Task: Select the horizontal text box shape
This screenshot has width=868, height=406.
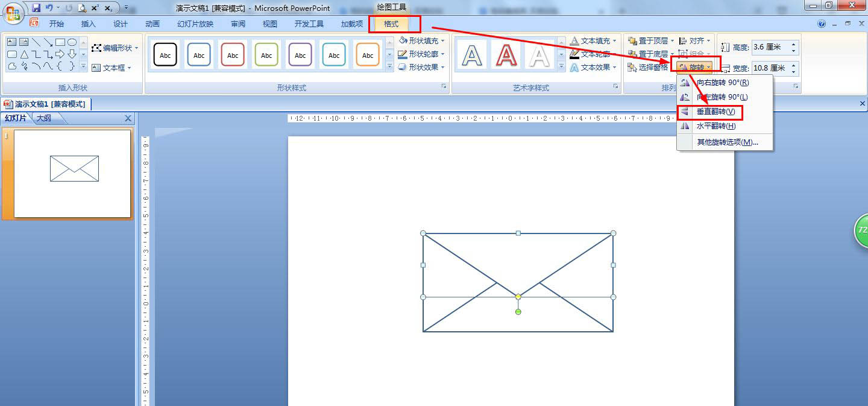Action: tap(11, 42)
